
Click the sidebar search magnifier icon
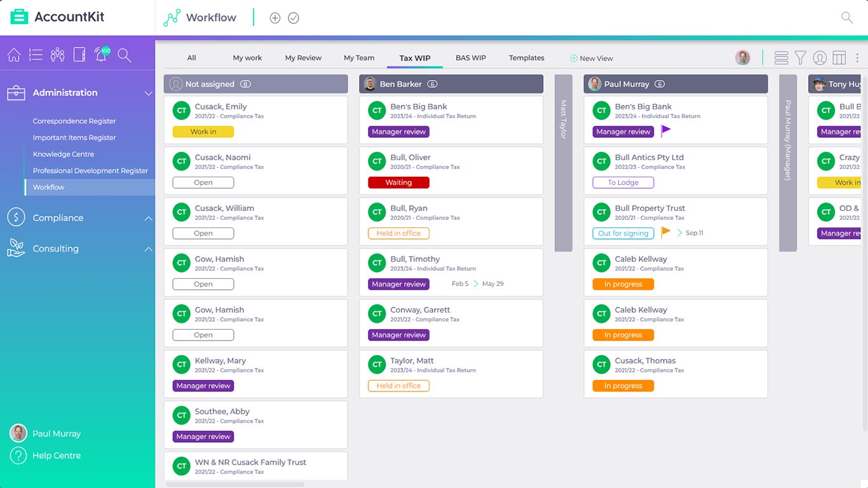pyautogui.click(x=125, y=55)
